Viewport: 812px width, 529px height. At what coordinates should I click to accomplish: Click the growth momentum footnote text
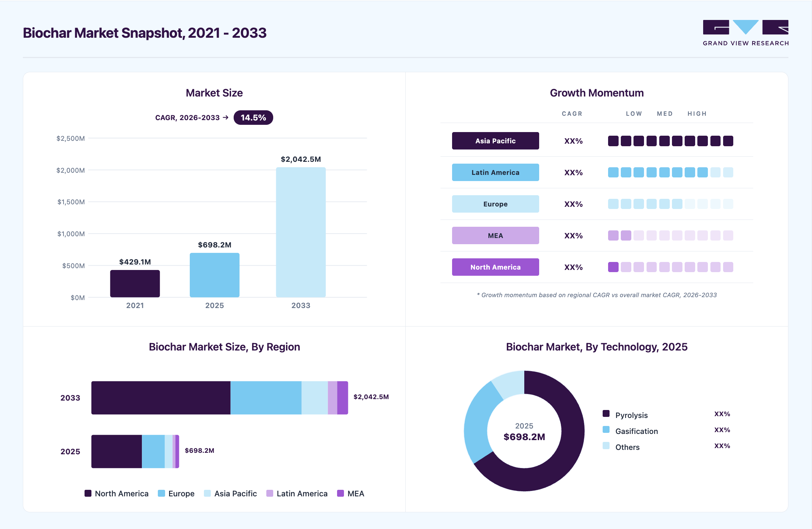click(597, 295)
